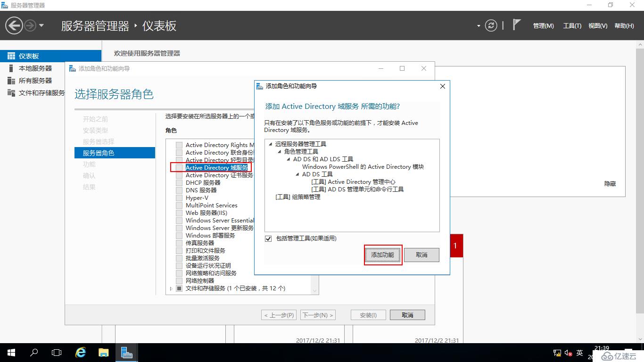Click 添加功能 button in the dialog

[382, 255]
